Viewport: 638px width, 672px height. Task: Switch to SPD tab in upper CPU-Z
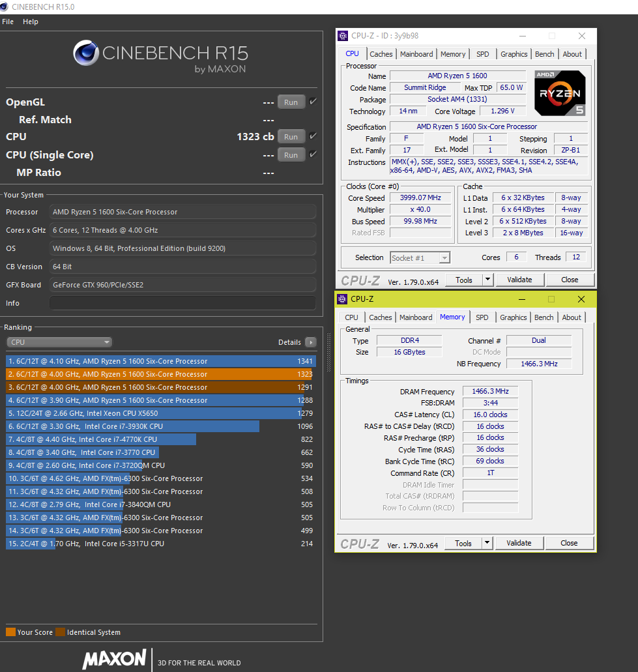tap(483, 54)
